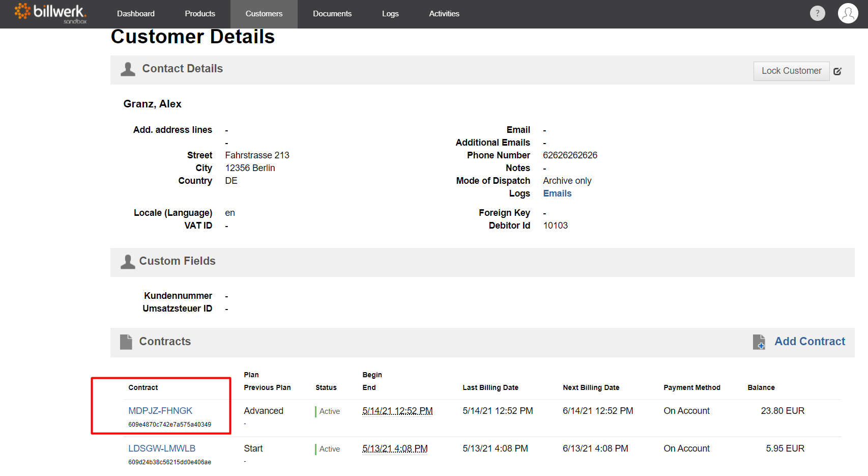Open the user profile avatar icon

click(848, 13)
